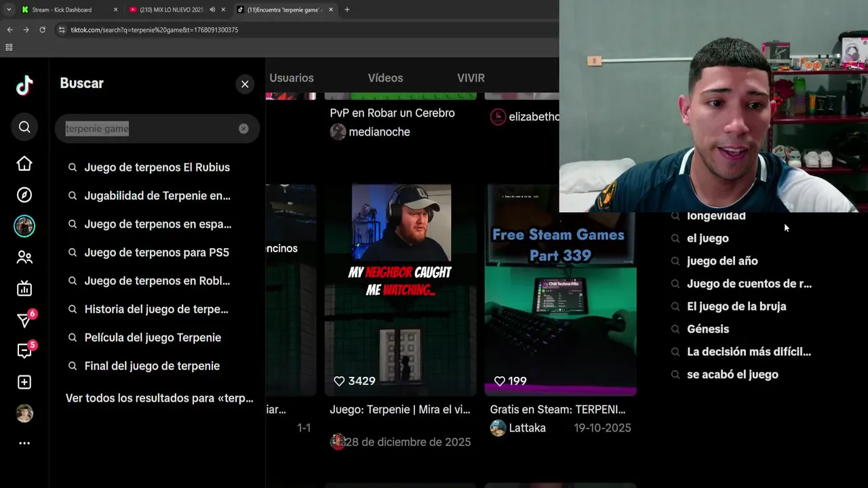The height and width of the screenshot is (488, 868).
Task: Open the 'Gratis en Steam: TERPENI...' title
Action: (557, 409)
